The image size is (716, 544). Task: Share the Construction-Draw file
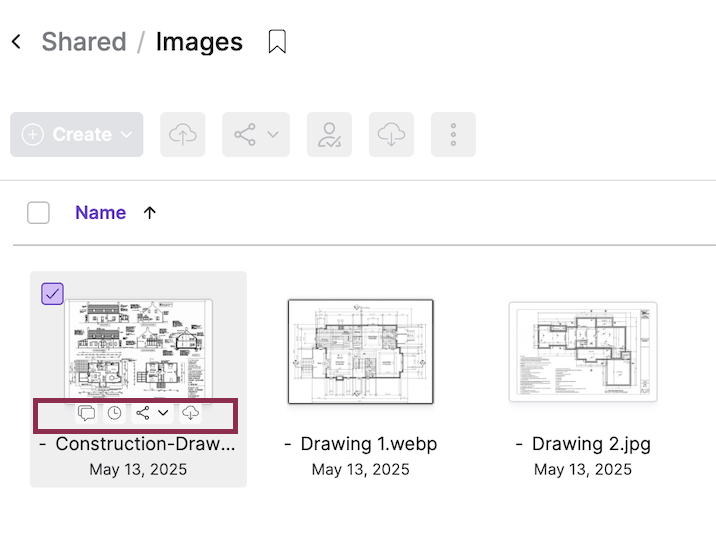(x=143, y=413)
